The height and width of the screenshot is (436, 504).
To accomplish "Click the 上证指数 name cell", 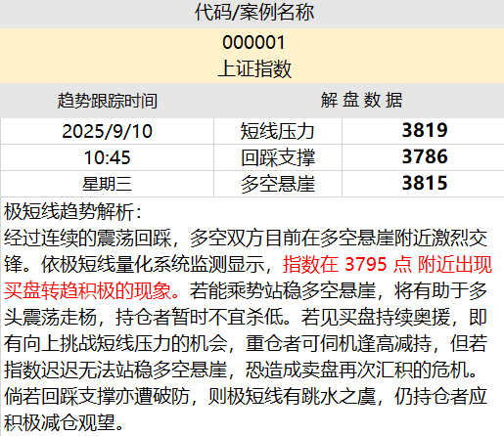I will pyautogui.click(x=254, y=69).
